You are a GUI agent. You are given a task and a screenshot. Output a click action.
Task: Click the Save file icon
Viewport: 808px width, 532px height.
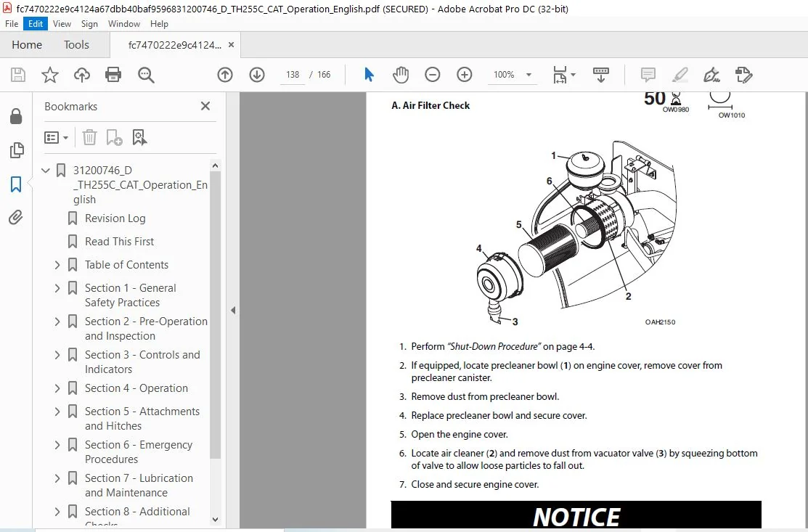tap(18, 75)
